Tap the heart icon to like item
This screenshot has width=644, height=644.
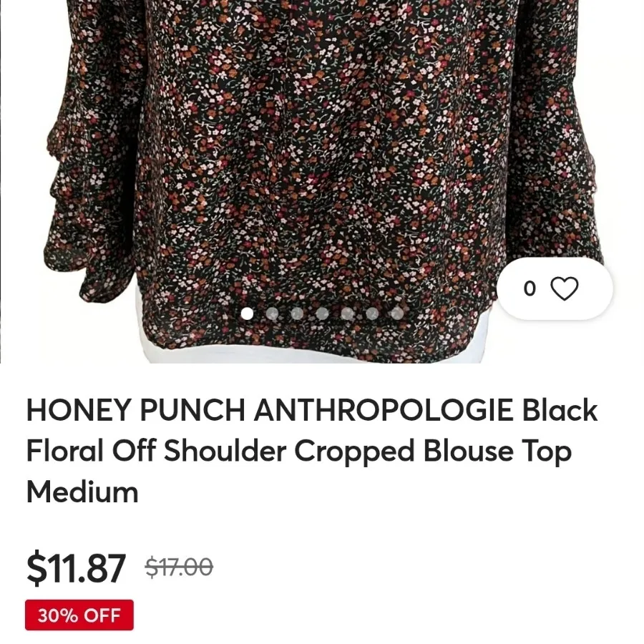tap(564, 288)
